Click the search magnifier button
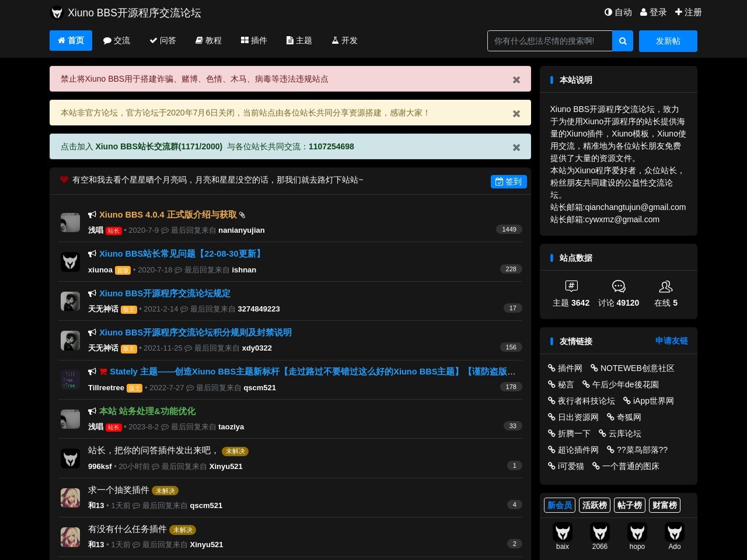 tap(623, 41)
